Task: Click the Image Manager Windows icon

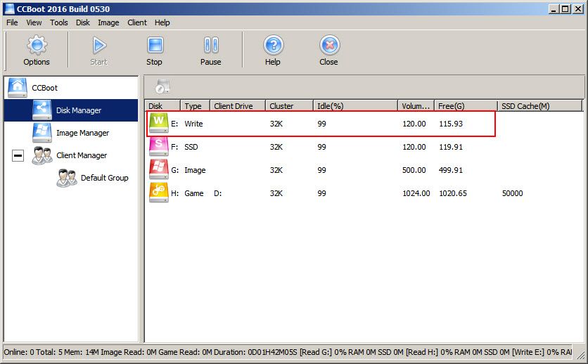Action: pos(41,133)
